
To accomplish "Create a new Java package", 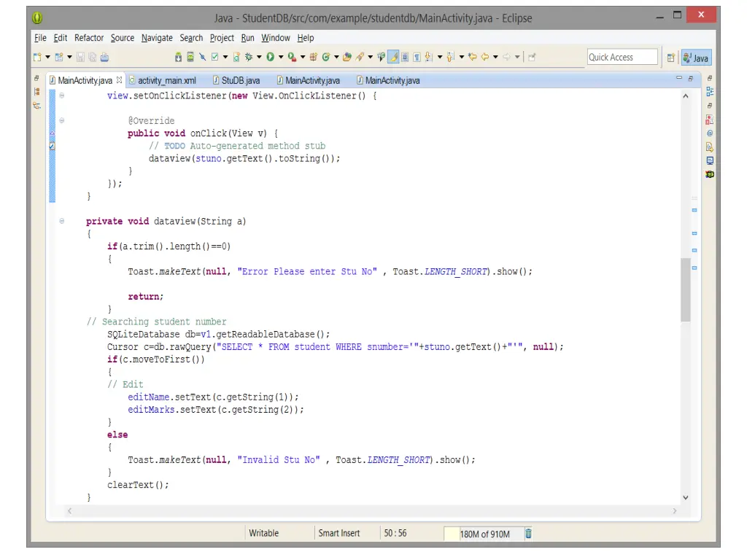I will point(314,57).
